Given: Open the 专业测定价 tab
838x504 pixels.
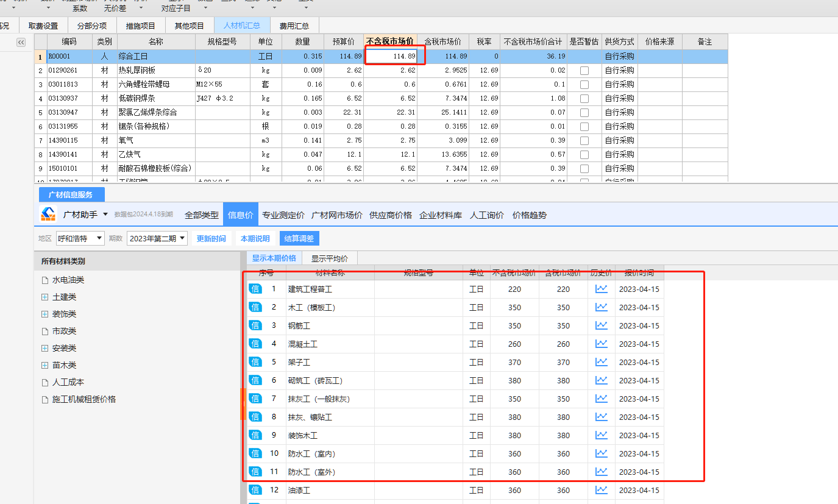Looking at the screenshot, I should [283, 215].
